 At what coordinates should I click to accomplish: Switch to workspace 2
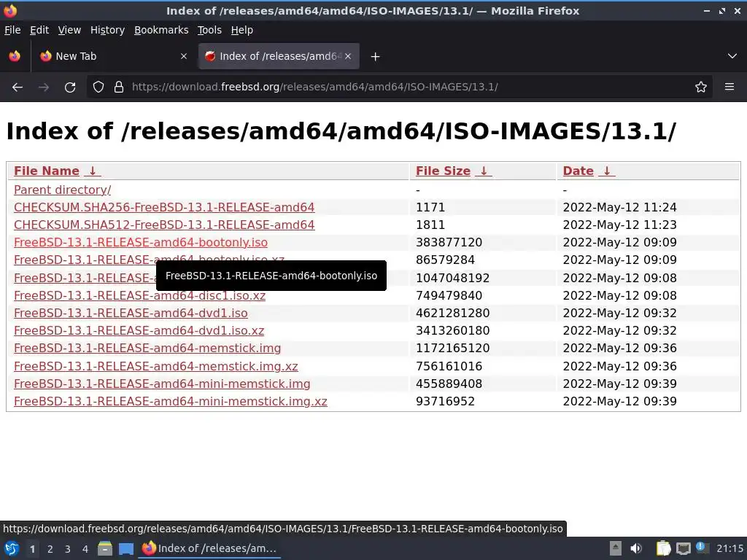pos(50,549)
